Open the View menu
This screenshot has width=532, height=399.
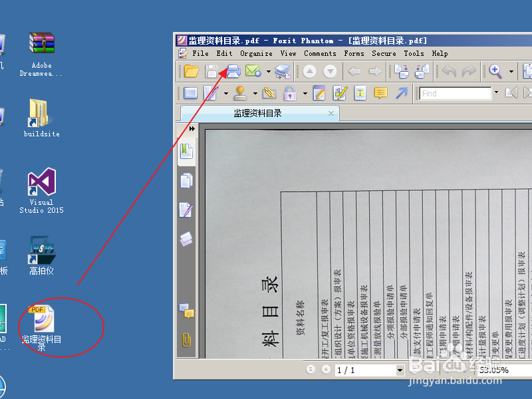(288, 53)
